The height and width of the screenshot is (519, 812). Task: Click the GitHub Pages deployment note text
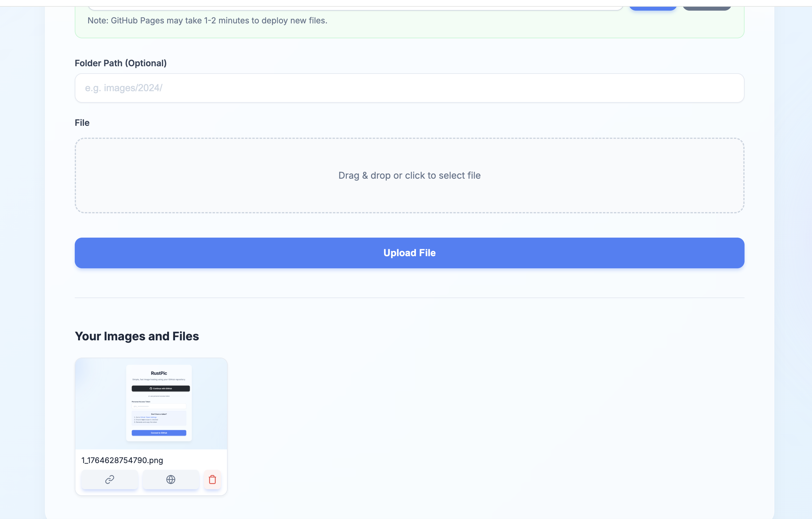207,21
